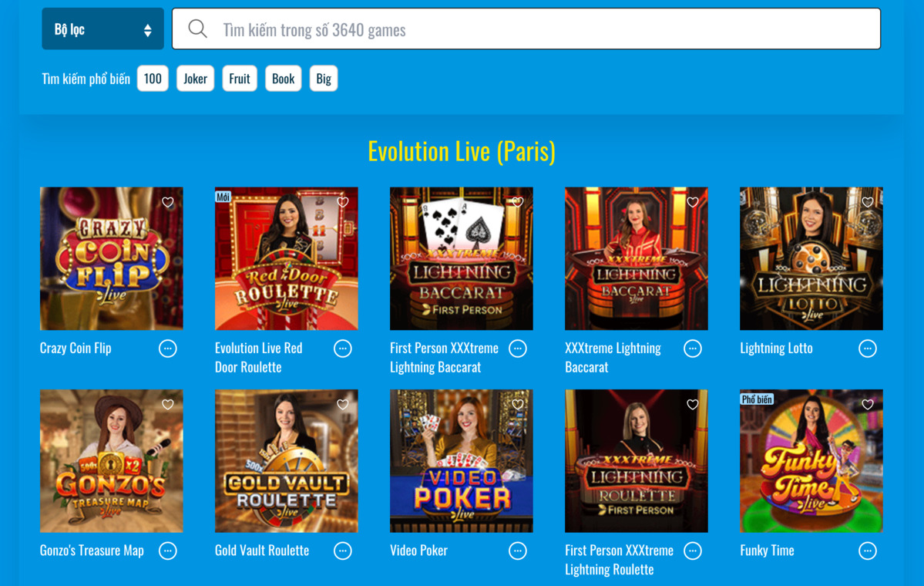Open options for XXXtreme Lightning Baccarat
Screen dimensions: 924x586
[692, 349]
